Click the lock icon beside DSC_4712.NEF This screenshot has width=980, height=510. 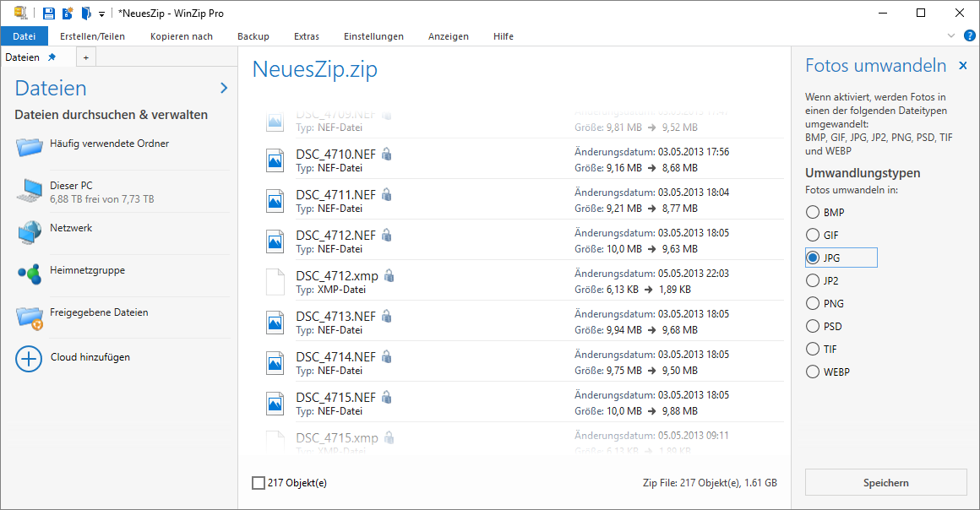coord(387,235)
